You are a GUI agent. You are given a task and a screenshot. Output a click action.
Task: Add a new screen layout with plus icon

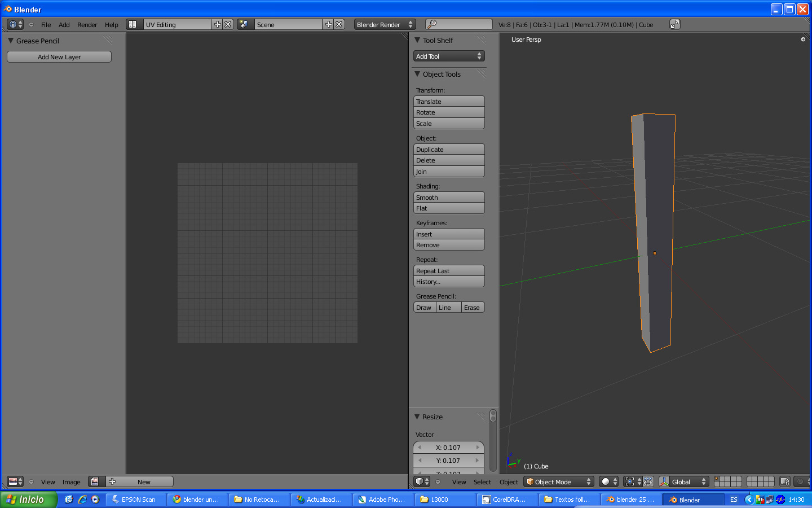coord(218,24)
